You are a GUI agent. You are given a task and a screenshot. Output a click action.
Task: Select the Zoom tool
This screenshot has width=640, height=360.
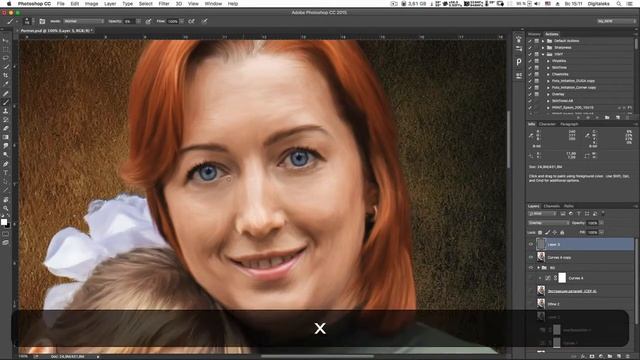(x=5, y=208)
